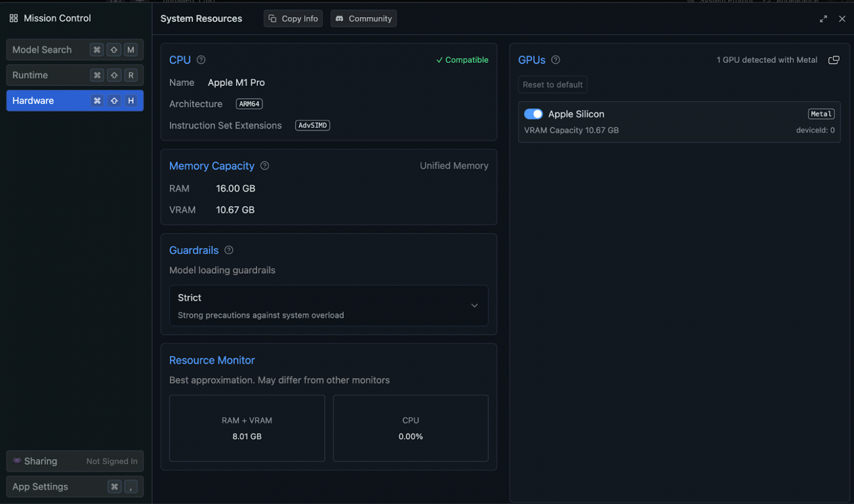Screen dimensions: 854x504
Task: Open App Settings
Action: (x=40, y=486)
